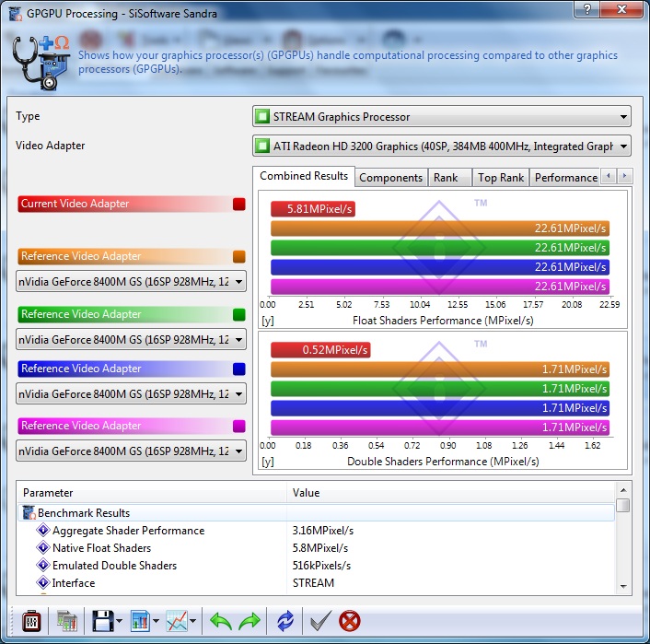Click the results list scroll down arrow
This screenshot has height=644, width=650.
[x=623, y=586]
